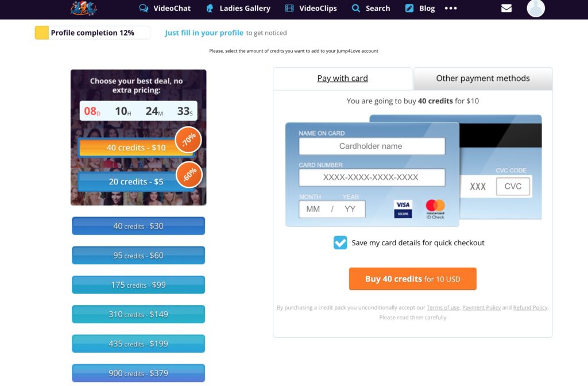This screenshot has width=588, height=386.
Task: Click the VideoClips film icon
Action: click(x=289, y=9)
